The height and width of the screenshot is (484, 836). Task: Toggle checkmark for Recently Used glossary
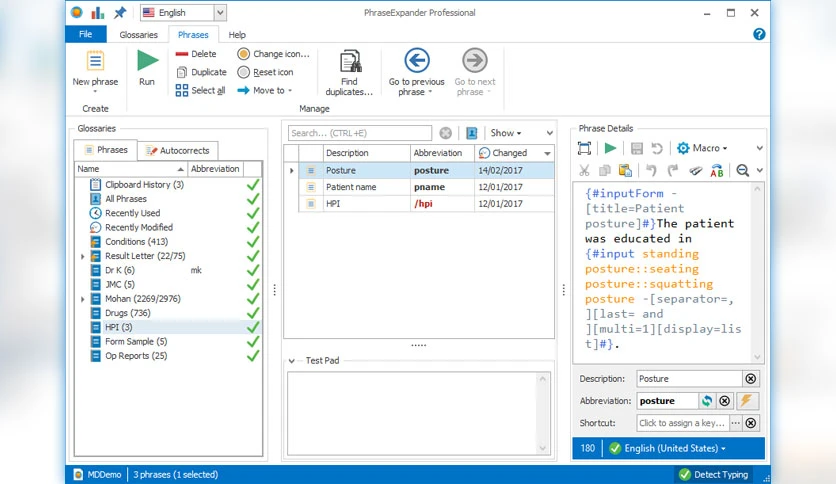(253, 213)
